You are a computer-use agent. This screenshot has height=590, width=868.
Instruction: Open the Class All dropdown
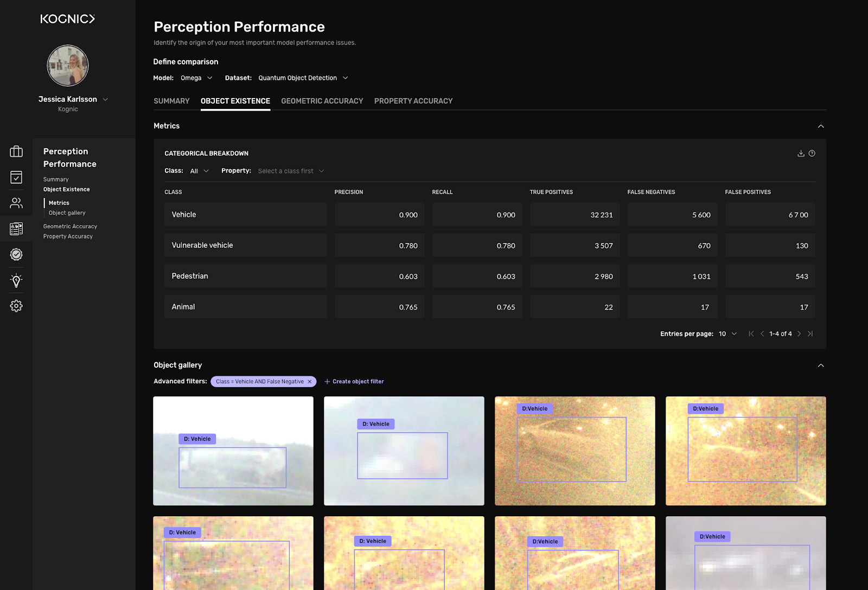click(199, 171)
